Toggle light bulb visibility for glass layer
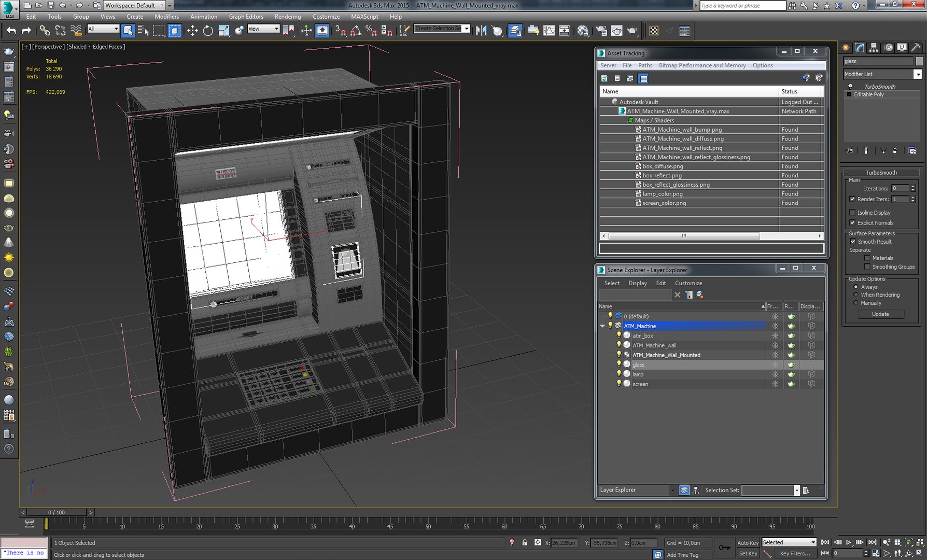Viewport: 927px width, 560px height. click(619, 365)
